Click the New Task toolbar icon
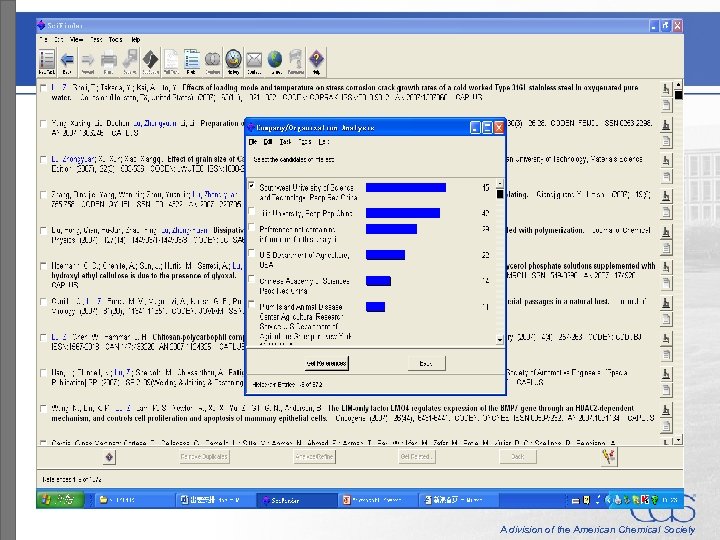The width and height of the screenshot is (720, 540). pos(47,62)
